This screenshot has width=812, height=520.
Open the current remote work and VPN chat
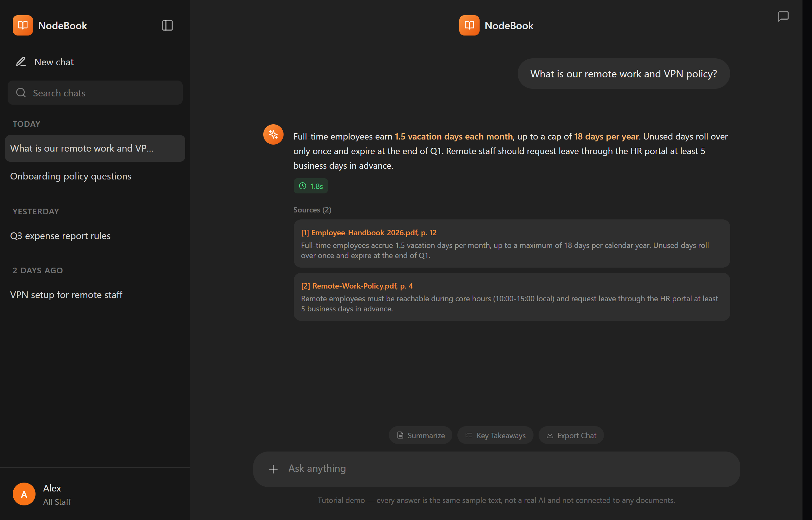[95, 149]
